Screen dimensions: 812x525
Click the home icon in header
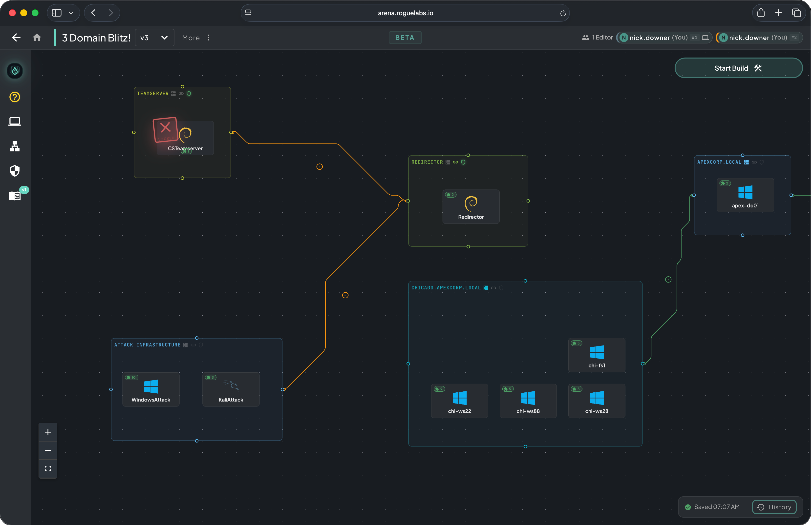click(x=37, y=38)
